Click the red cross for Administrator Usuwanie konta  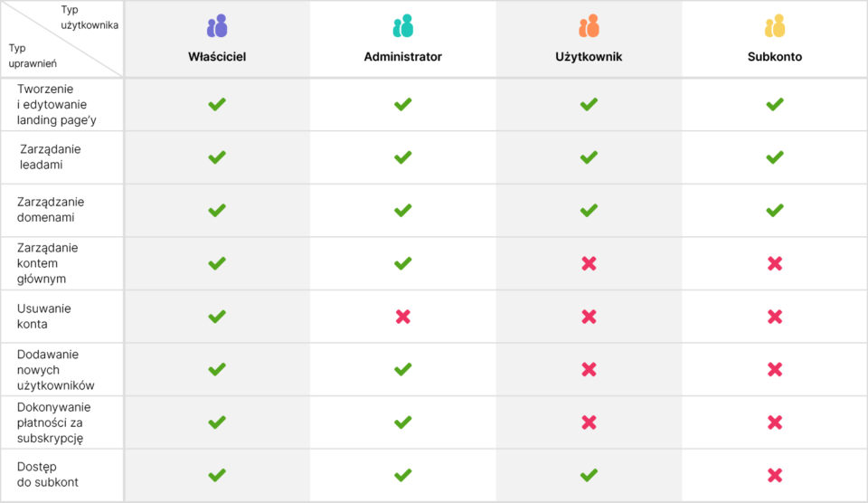point(403,317)
